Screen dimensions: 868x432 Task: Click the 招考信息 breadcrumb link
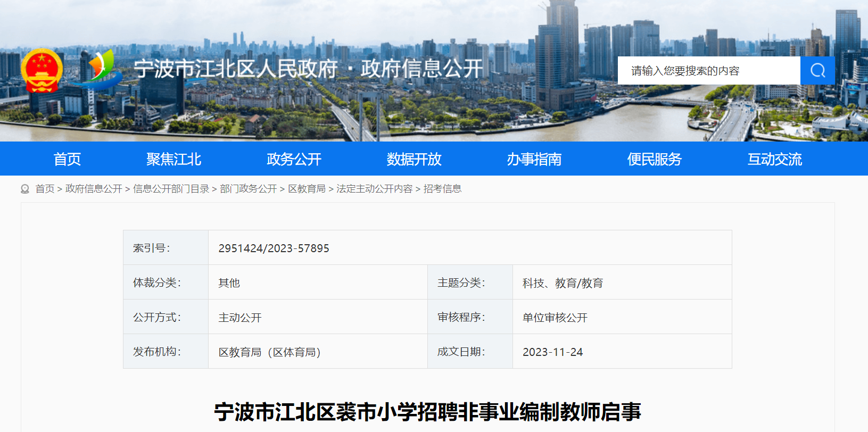point(442,189)
